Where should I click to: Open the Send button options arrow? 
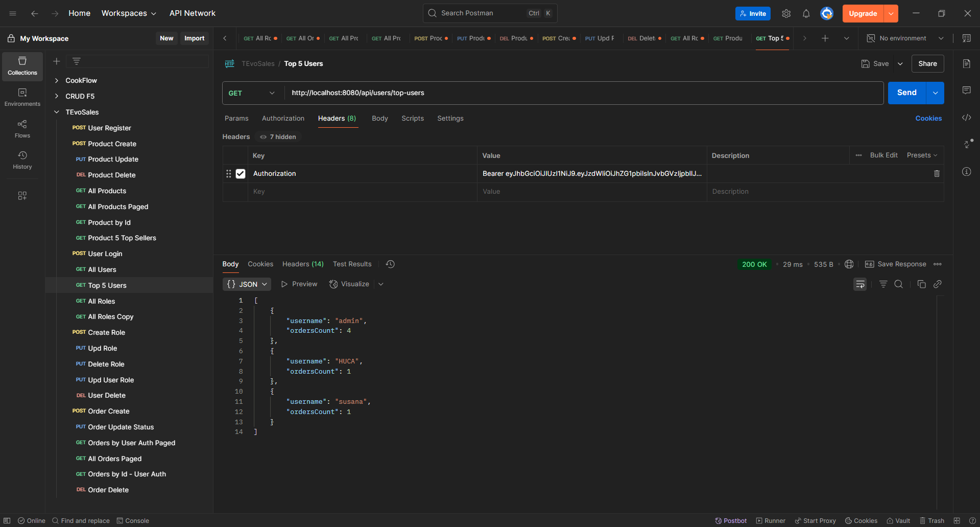point(936,93)
